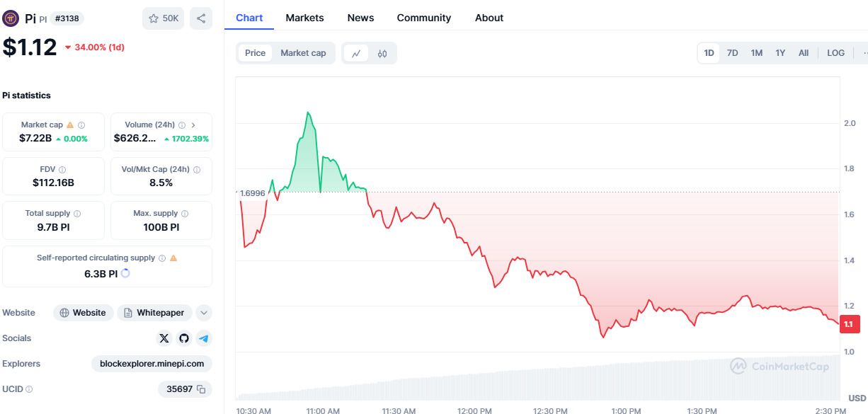Show circulating supply info icon
The image size is (868, 414).
(162, 258)
